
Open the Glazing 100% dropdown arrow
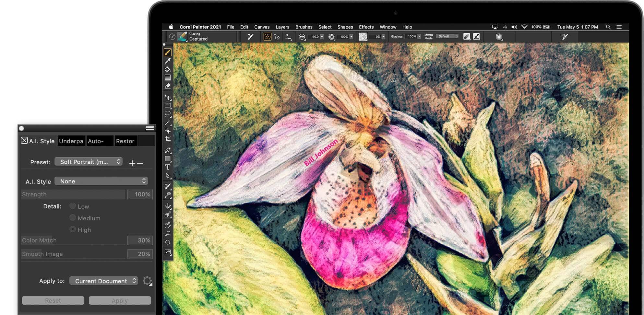tap(419, 36)
